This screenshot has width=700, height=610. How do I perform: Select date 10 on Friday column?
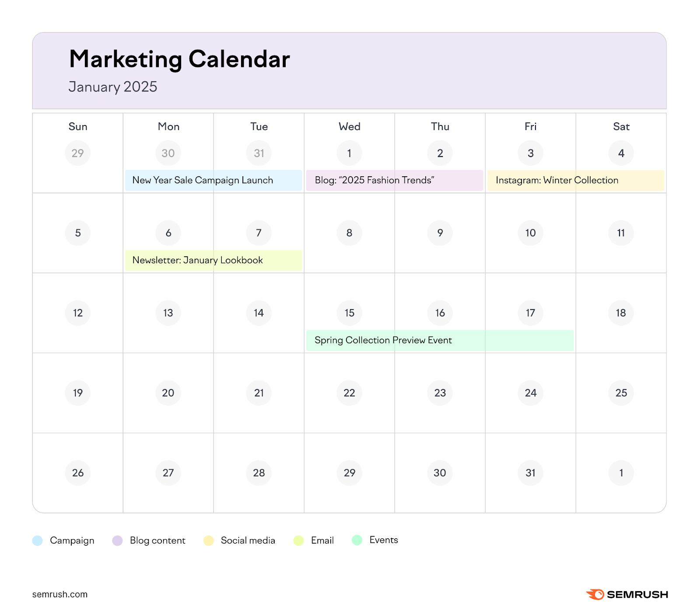[530, 233]
